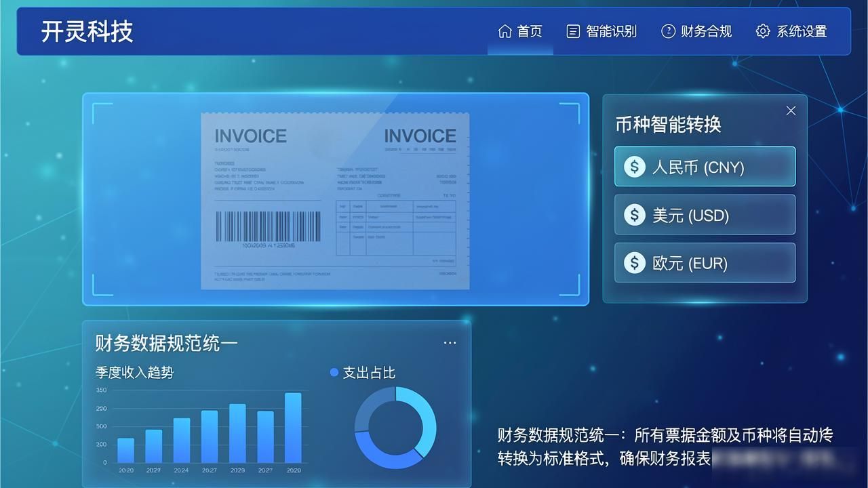Click the dollar icon on the CNY row

tap(634, 167)
